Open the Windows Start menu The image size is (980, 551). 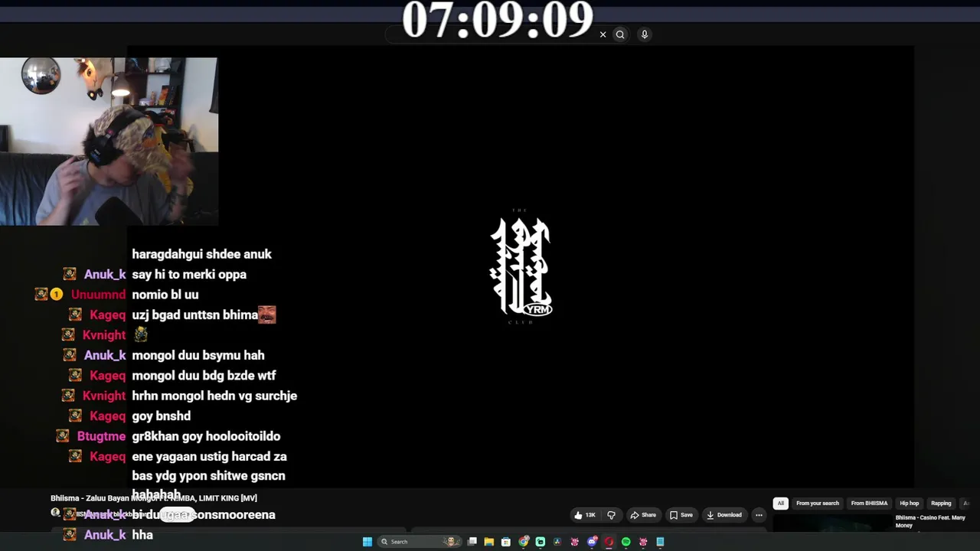tap(367, 542)
